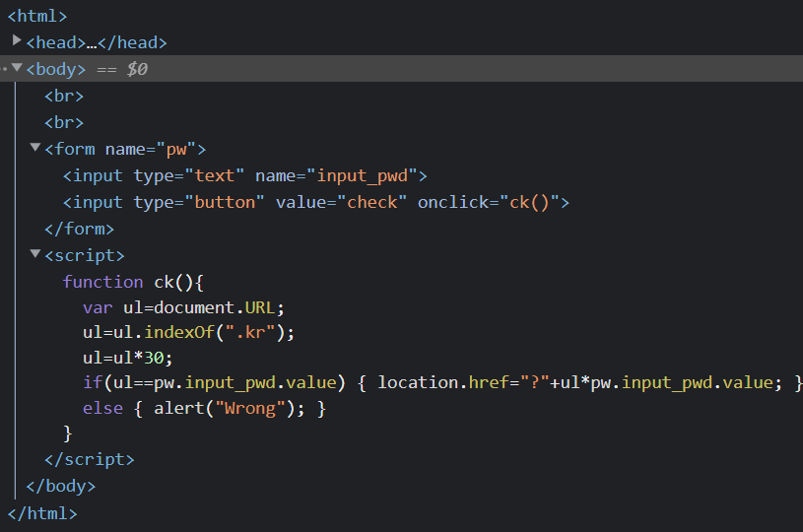Click the type="button" attribute
Viewport: 803px width, 532px height.
(x=199, y=203)
